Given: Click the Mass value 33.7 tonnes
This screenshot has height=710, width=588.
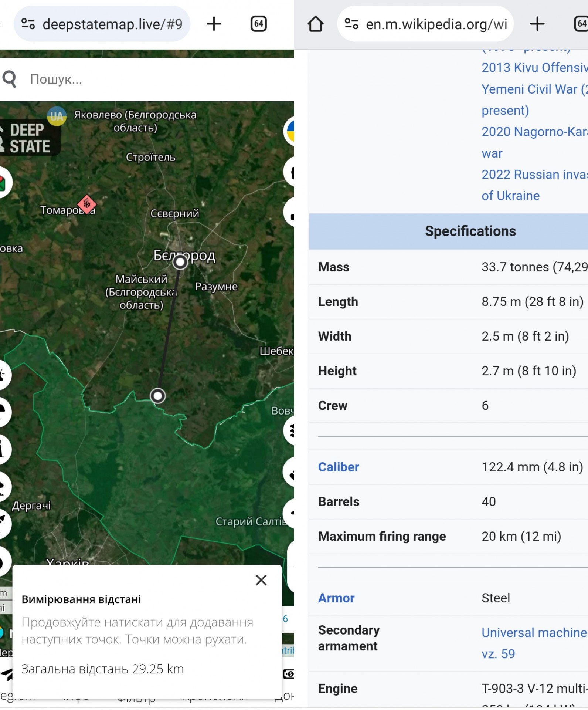Looking at the screenshot, I should (534, 267).
